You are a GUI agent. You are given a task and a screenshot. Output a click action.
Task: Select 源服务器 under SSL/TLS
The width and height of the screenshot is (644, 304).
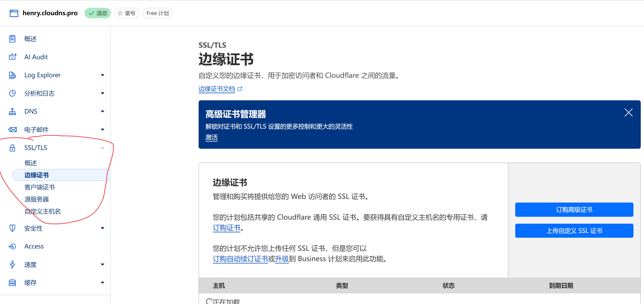tap(36, 199)
